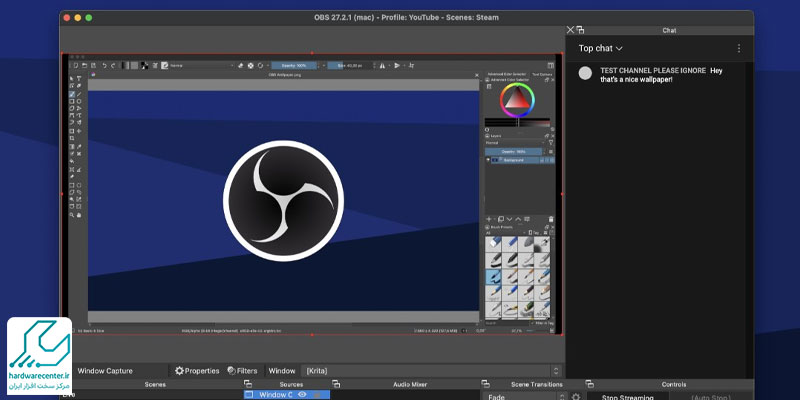This screenshot has height=400, width=800.
Task: Select the Freehand Brush tool in Krita's toolbox
Action: pyautogui.click(x=72, y=93)
